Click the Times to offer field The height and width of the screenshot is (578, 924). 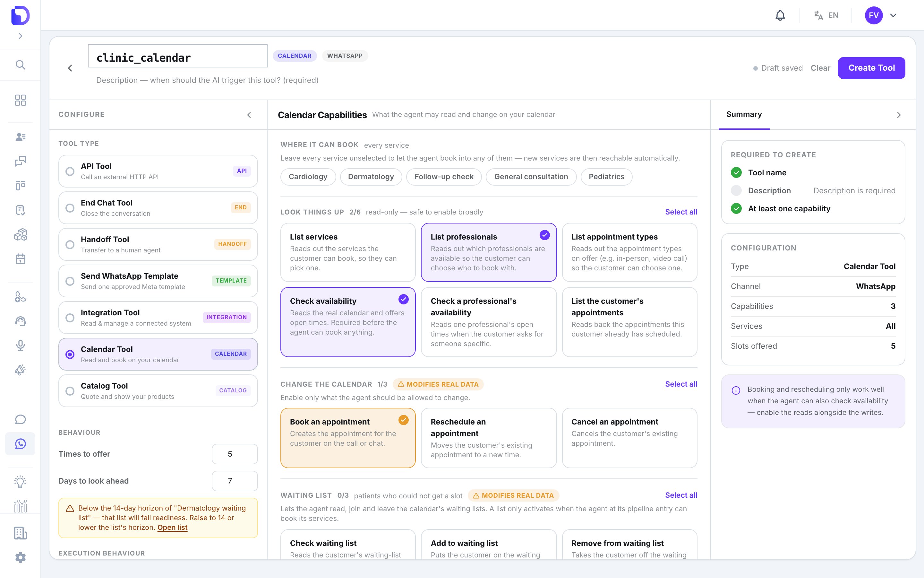pos(235,454)
